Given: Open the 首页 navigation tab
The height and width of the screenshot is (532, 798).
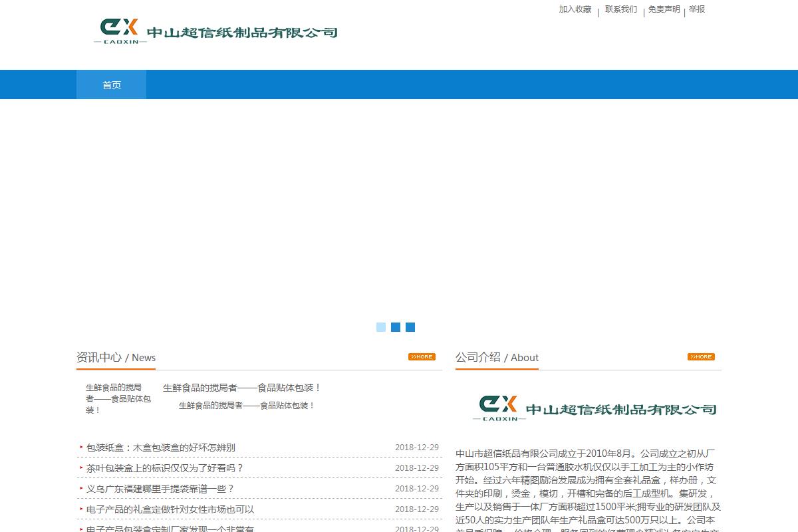Looking at the screenshot, I should click(112, 85).
